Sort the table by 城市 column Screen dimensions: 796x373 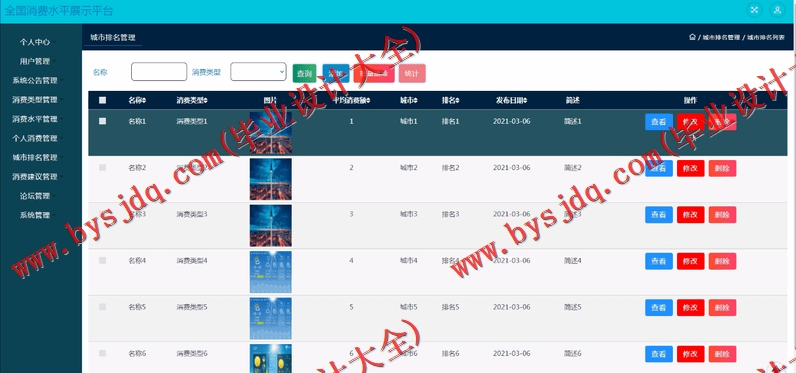409,100
